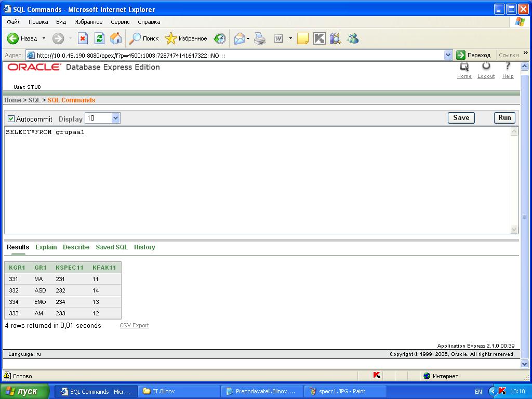The height and width of the screenshot is (399, 532).
Task: Click the SQL breadcrumb link
Action: (x=34, y=100)
